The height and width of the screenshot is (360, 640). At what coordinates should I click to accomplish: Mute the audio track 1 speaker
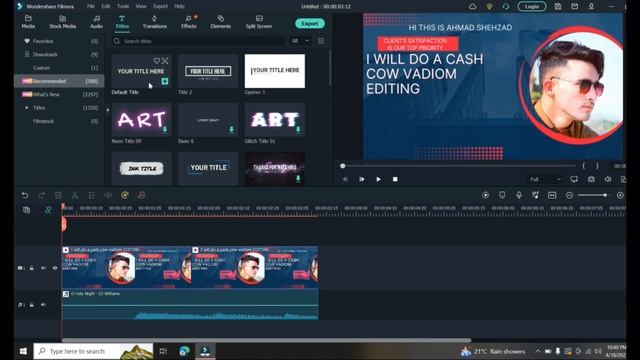pyautogui.click(x=43, y=305)
